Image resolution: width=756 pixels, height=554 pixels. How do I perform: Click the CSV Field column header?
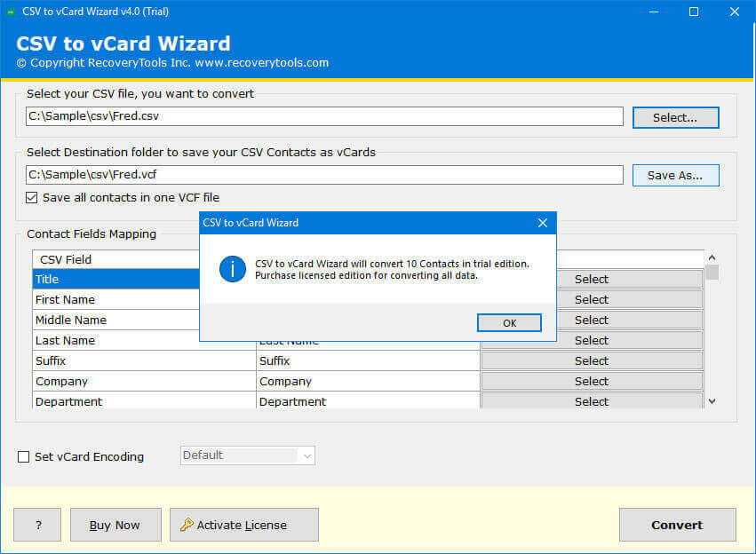coord(115,259)
